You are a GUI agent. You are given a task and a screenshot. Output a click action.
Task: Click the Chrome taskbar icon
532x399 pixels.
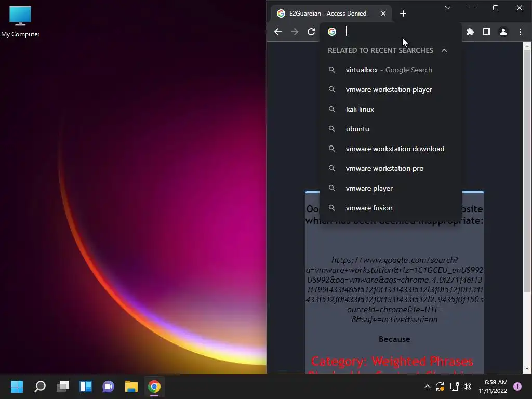154,387
